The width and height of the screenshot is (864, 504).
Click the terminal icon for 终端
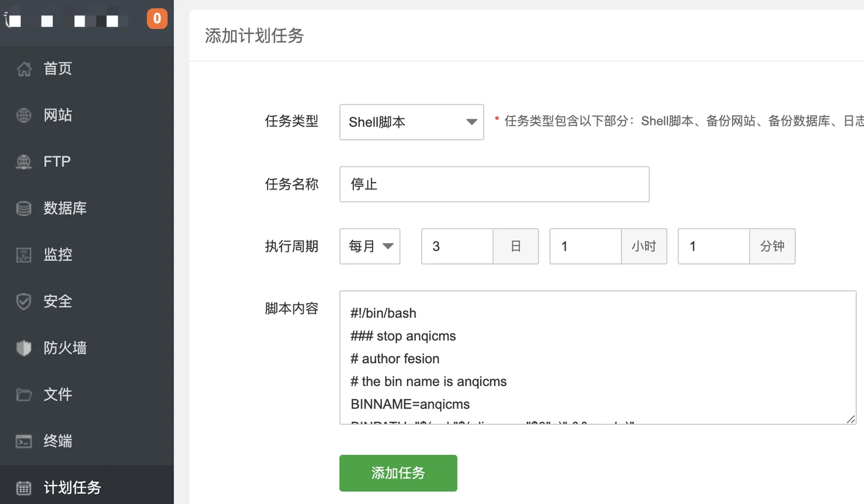(23, 442)
